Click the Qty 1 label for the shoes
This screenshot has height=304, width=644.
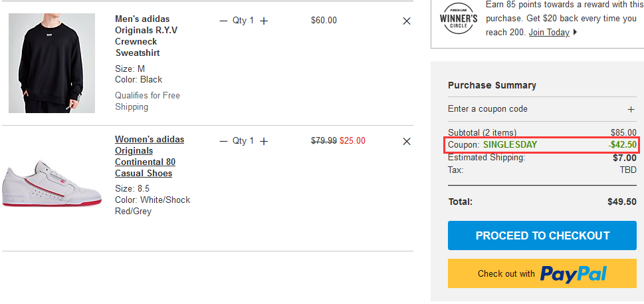click(x=243, y=141)
